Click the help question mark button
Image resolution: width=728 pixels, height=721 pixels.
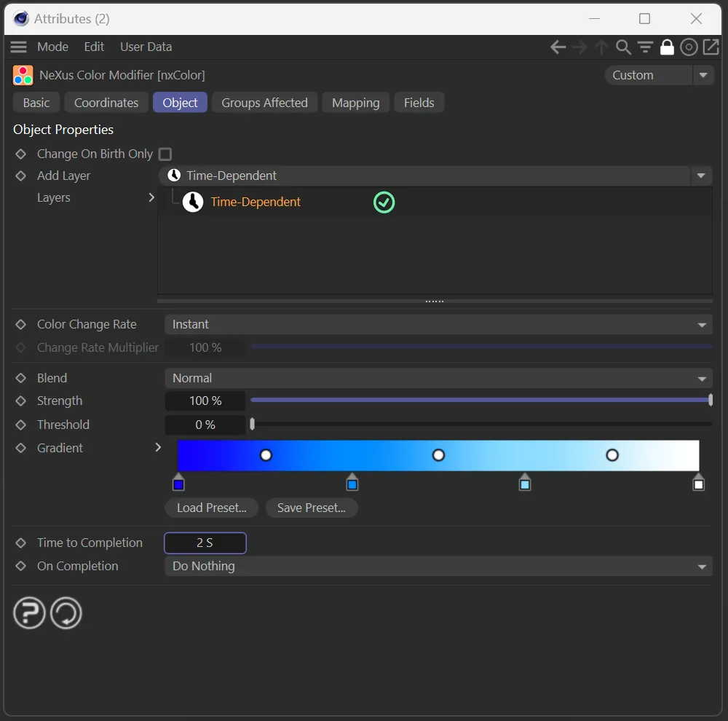pyautogui.click(x=29, y=613)
